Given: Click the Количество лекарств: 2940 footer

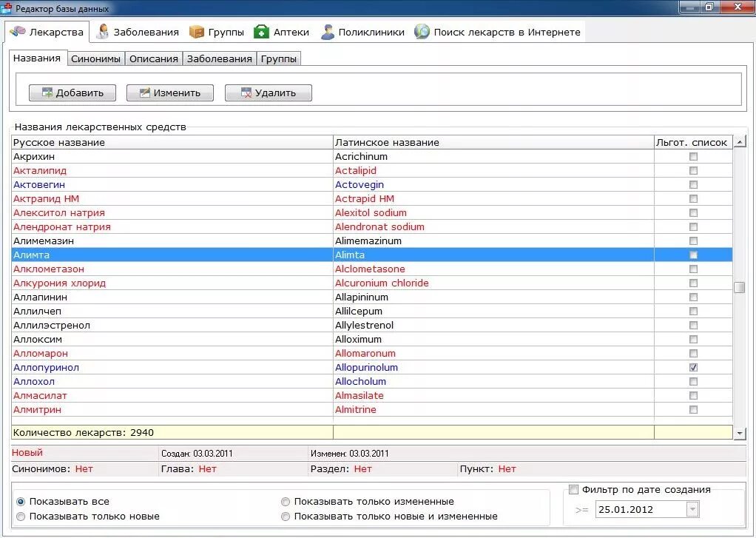Looking at the screenshot, I should point(172,432).
